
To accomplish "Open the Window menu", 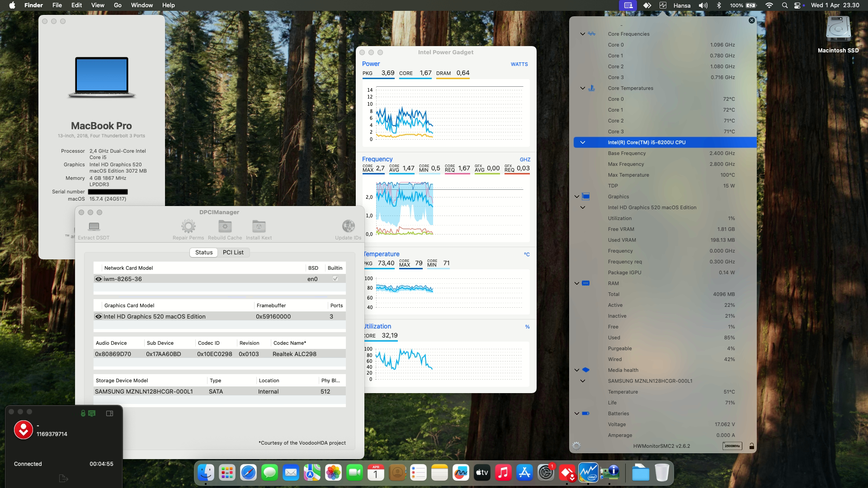I will pos(142,5).
